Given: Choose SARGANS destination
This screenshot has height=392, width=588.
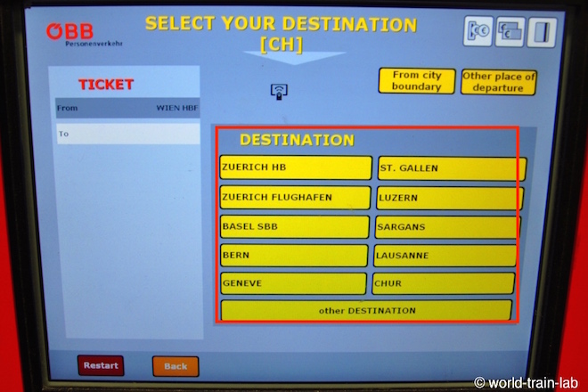Looking at the screenshot, I should pyautogui.click(x=447, y=226).
